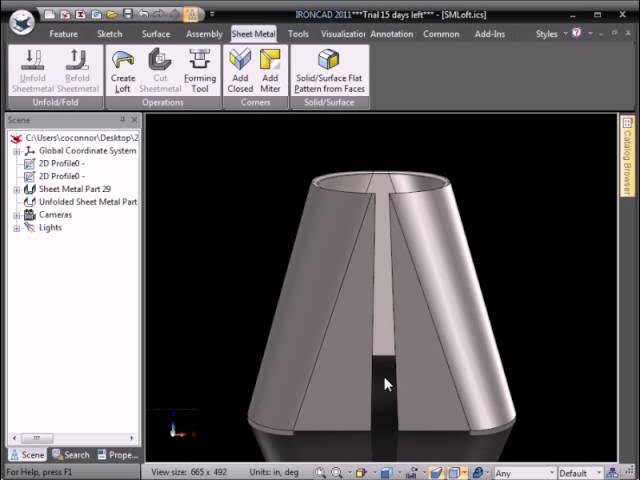This screenshot has width=640, height=480.
Task: Click Add Miter corner tool
Action: click(x=270, y=71)
